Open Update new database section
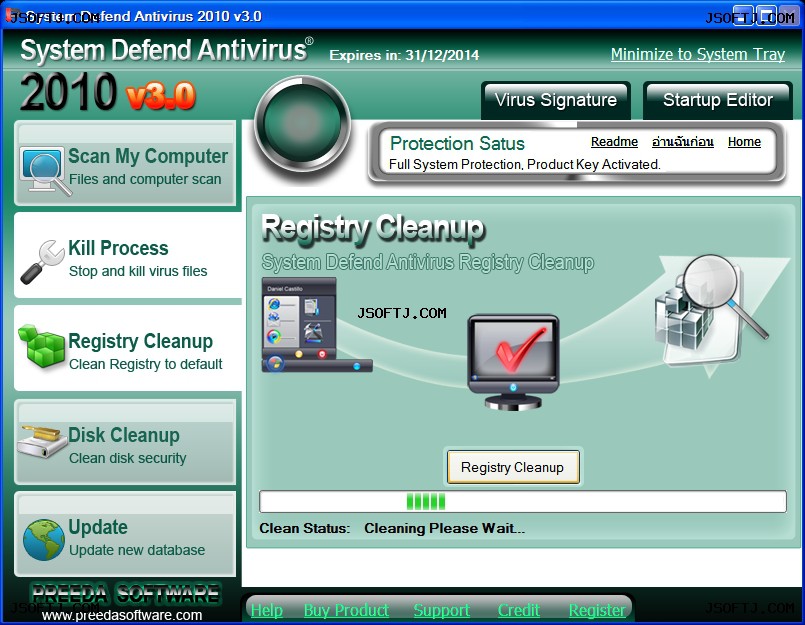The width and height of the screenshot is (805, 625). coord(125,535)
